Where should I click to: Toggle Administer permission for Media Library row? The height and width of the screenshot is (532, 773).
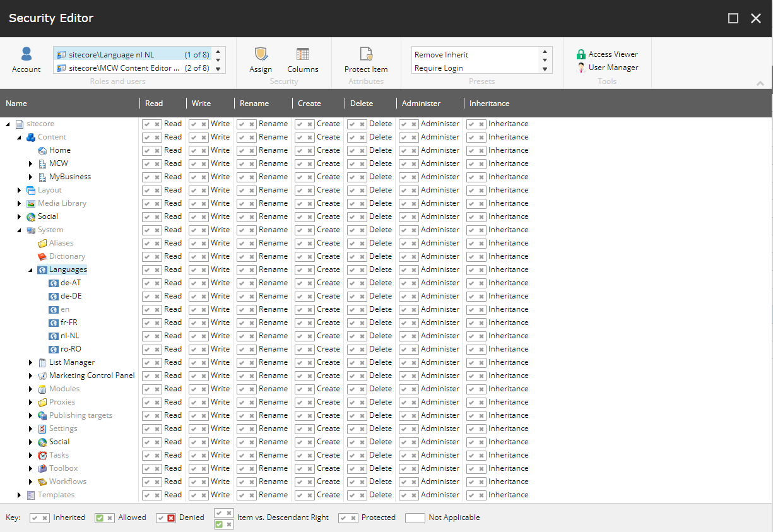(409, 203)
